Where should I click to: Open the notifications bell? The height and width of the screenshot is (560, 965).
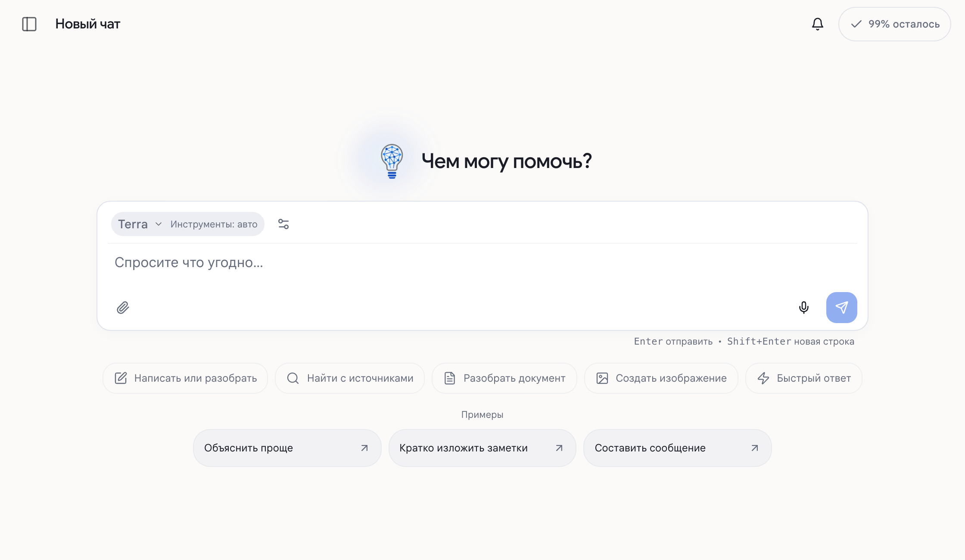[x=817, y=24]
